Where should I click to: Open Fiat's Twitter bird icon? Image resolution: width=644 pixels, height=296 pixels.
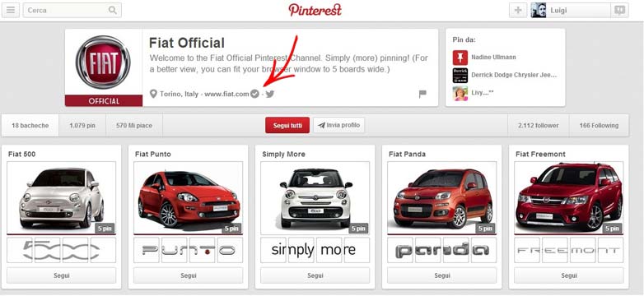point(270,95)
